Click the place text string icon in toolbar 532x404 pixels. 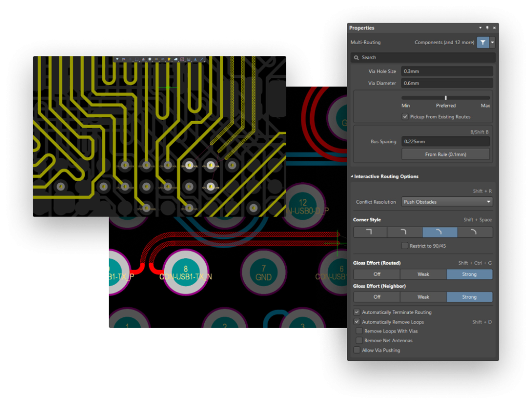point(195,59)
